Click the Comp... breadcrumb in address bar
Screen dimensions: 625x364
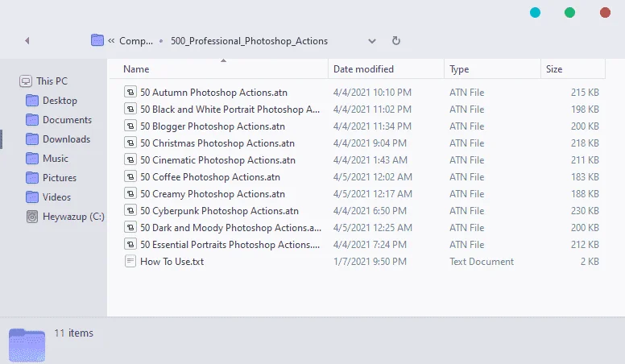coord(136,41)
